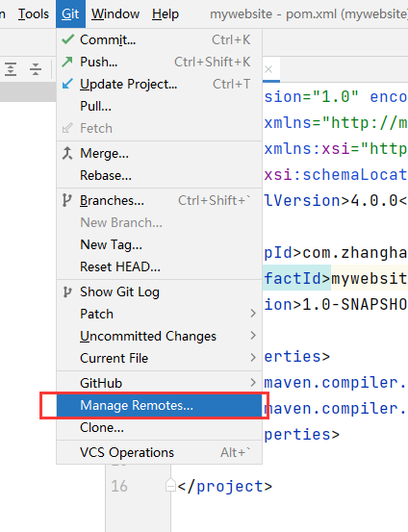This screenshot has width=408, height=532.
Task: Click the Branches icon
Action: [x=66, y=200]
